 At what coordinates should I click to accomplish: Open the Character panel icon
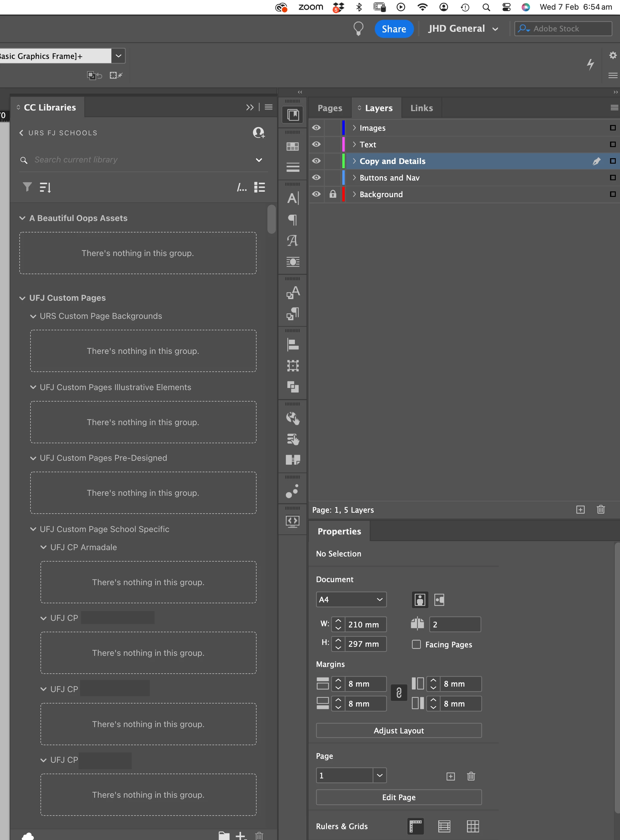pyautogui.click(x=293, y=198)
